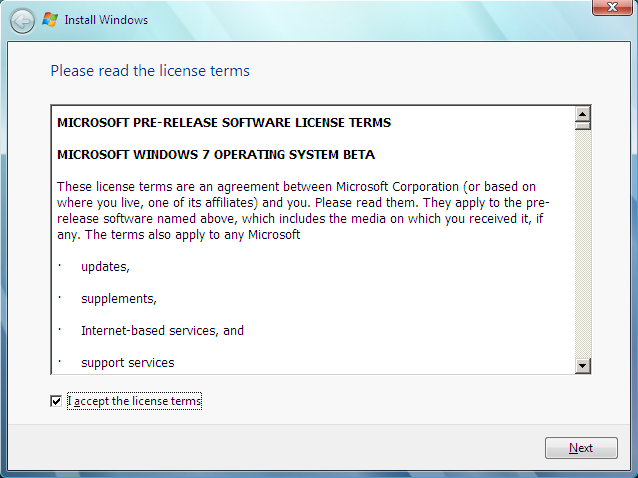638x478 pixels.
Task: Click the 'These license terms are an agreement' line
Action: [x=296, y=187]
